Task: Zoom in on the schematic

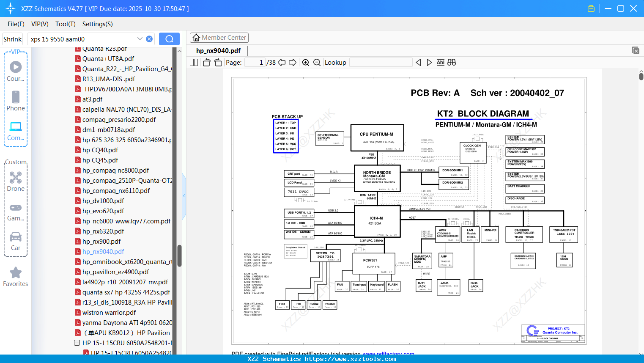Action: pyautogui.click(x=306, y=62)
